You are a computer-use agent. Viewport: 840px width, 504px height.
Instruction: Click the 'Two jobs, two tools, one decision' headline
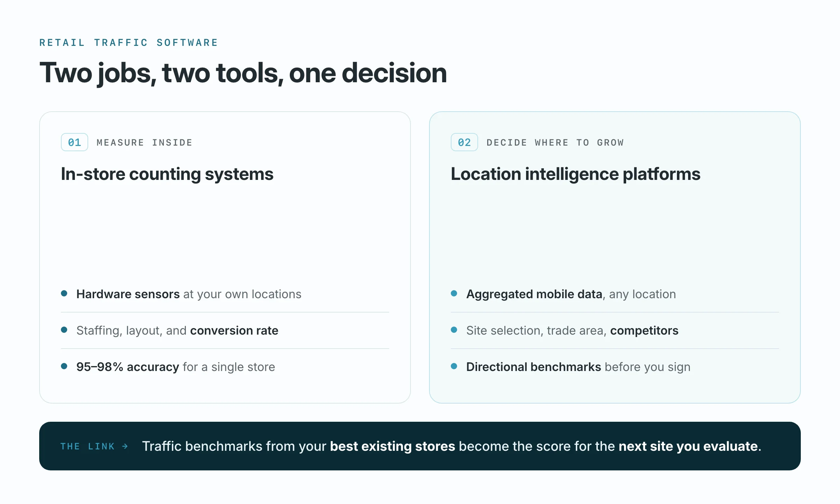point(243,73)
